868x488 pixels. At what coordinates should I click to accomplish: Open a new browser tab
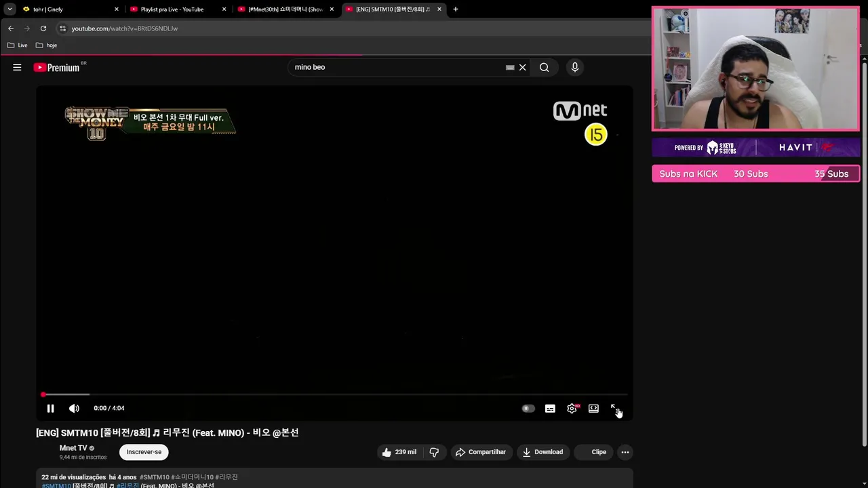(x=456, y=9)
